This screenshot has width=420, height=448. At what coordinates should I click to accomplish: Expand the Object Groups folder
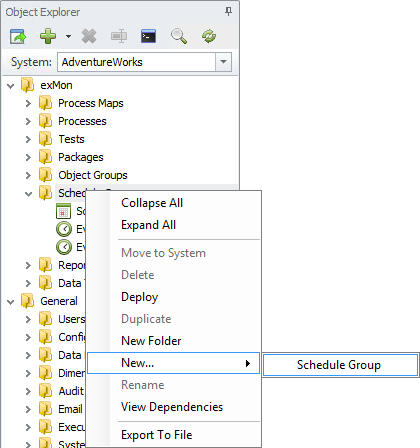click(x=28, y=175)
